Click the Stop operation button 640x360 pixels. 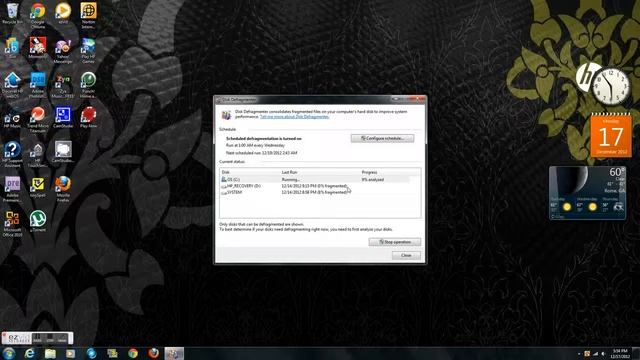395,242
